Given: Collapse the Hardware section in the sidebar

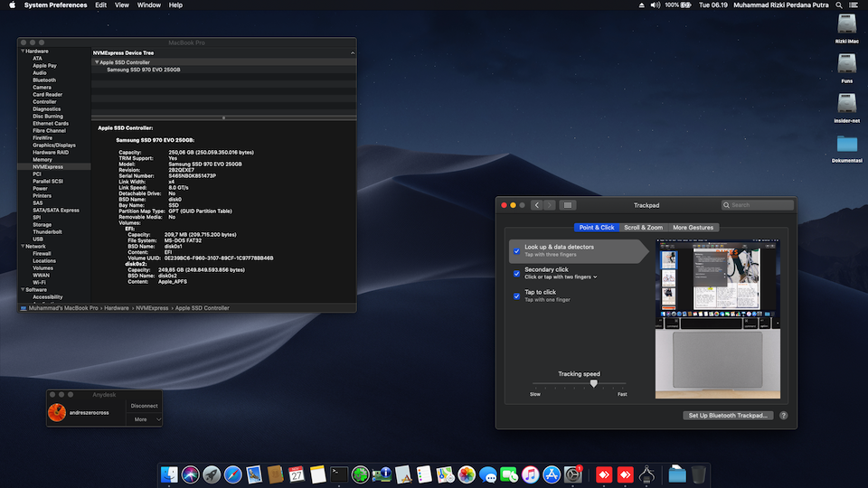Looking at the screenshot, I should pyautogui.click(x=23, y=52).
